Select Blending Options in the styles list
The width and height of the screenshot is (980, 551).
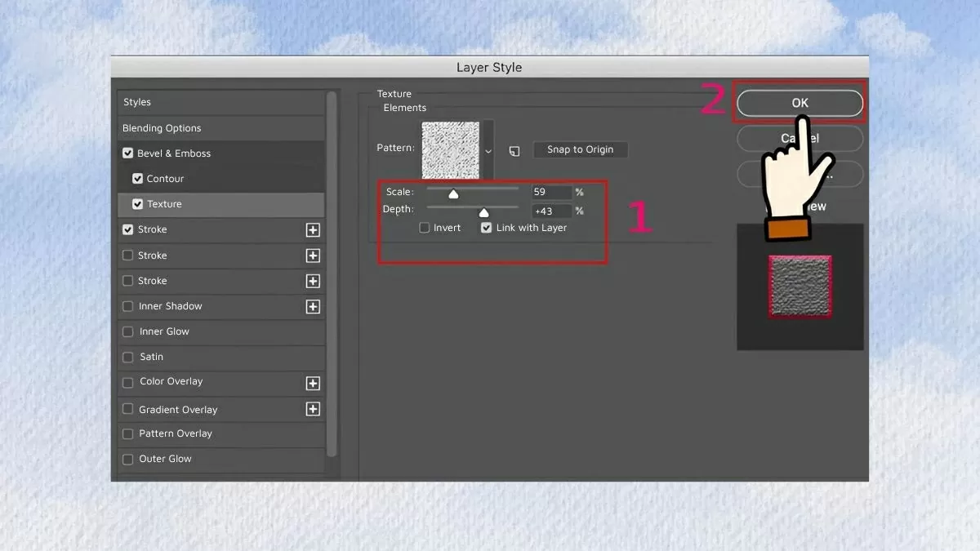[x=162, y=128]
